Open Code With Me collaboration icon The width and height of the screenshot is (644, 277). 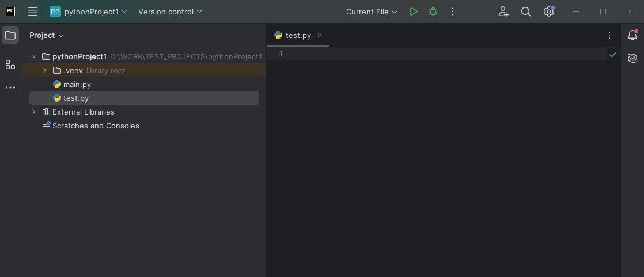503,12
